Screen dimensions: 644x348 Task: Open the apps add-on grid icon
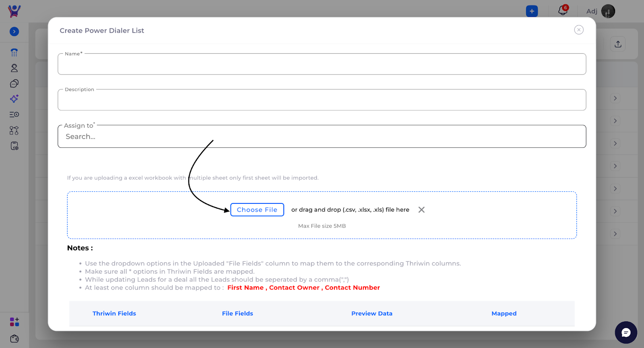pos(14,322)
